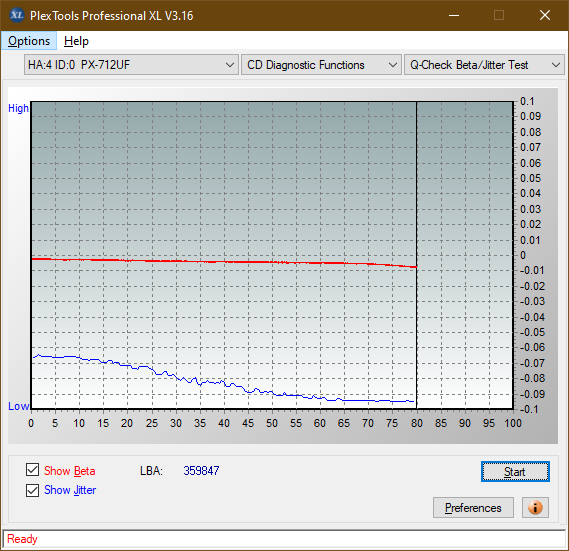Screen dimensions: 569x551
Task: Toggle the Show Beta checkbox
Action: [33, 470]
